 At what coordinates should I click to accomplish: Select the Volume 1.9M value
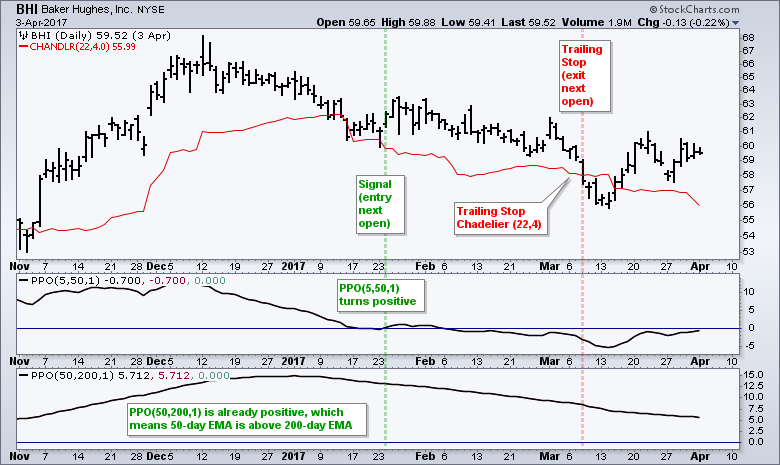click(596, 22)
